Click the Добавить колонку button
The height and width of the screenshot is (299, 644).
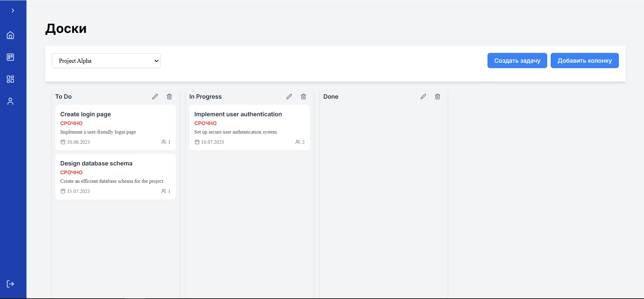click(585, 61)
